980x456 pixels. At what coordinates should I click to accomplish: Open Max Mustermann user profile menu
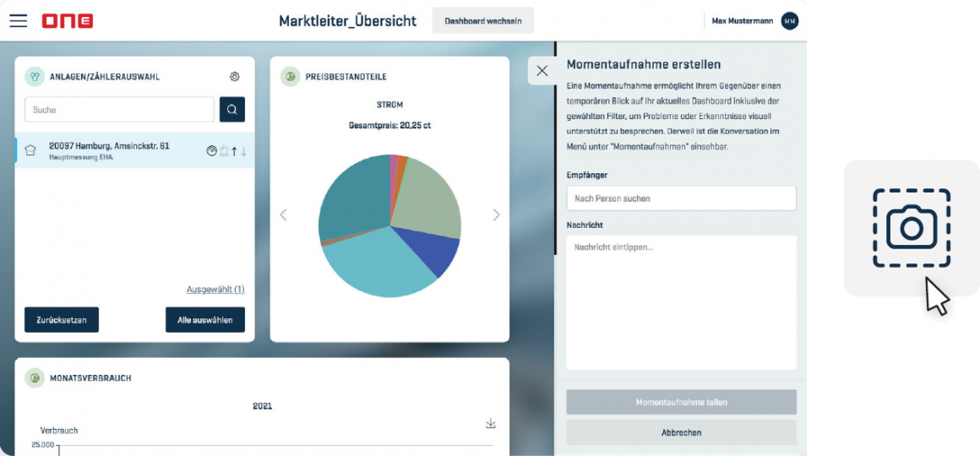tap(789, 21)
